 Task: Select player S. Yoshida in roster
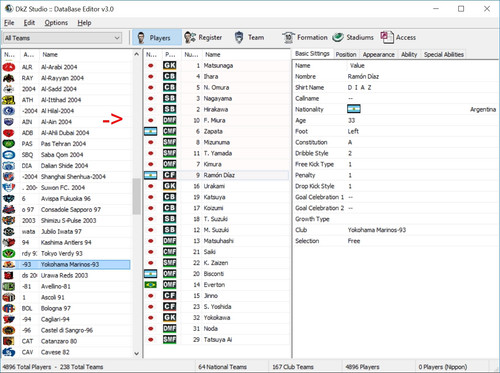(217, 307)
